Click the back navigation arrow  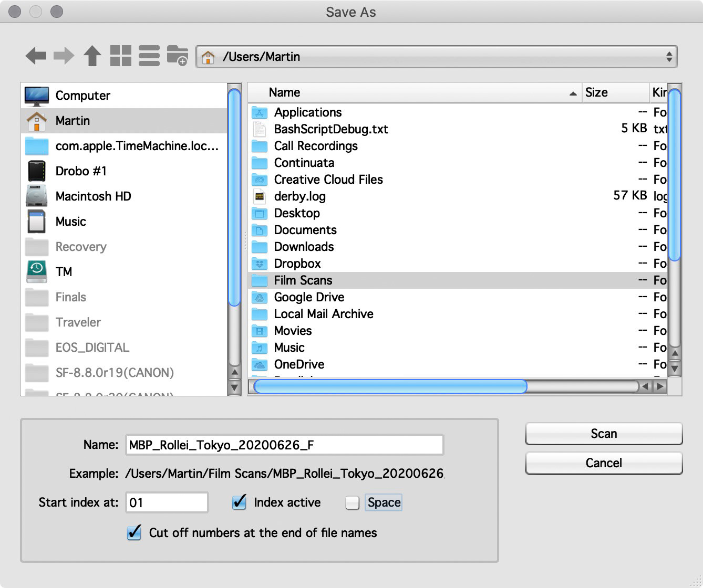point(36,56)
